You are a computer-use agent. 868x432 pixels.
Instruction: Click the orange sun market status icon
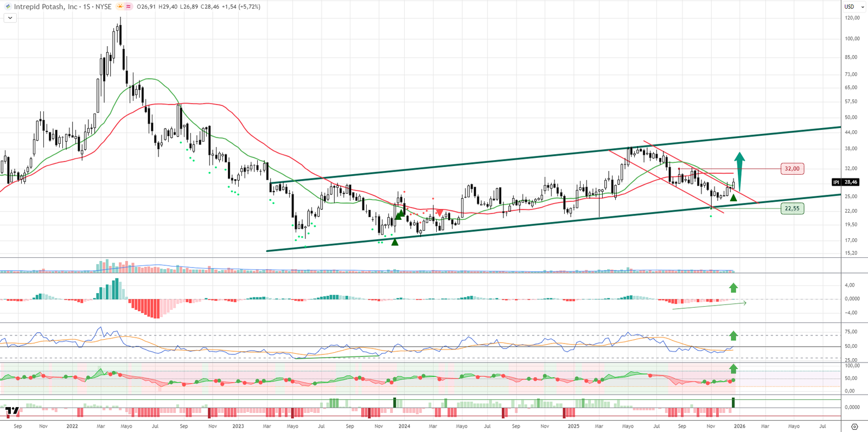(x=120, y=7)
